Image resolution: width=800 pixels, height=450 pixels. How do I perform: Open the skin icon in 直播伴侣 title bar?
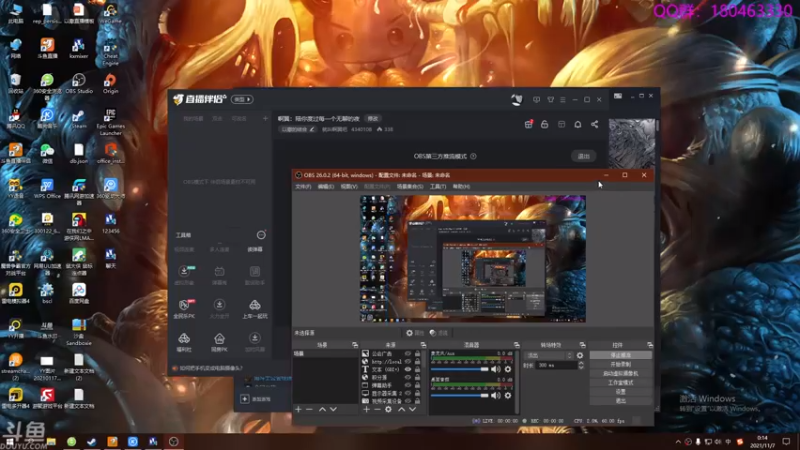(x=551, y=99)
